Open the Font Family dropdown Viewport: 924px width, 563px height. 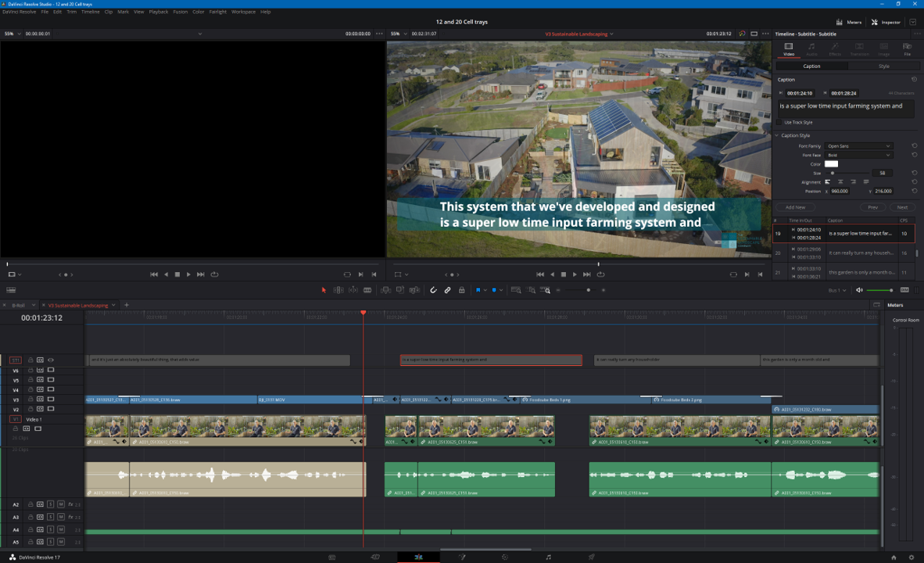pyautogui.click(x=859, y=146)
